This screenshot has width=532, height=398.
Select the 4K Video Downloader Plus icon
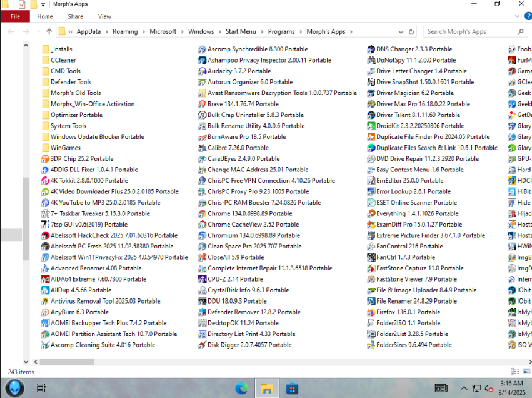(45, 191)
